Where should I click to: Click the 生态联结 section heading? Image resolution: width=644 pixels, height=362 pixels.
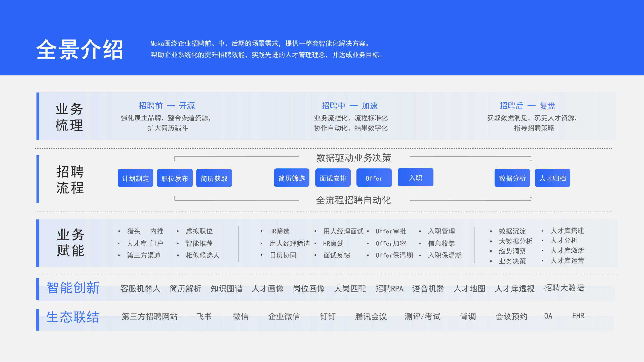[x=73, y=316]
